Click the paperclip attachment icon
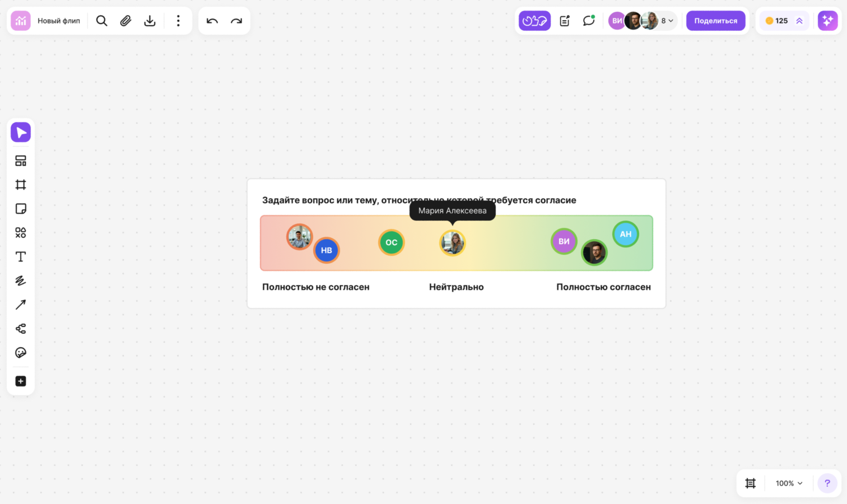Screen dimensions: 847x504 tap(125, 21)
